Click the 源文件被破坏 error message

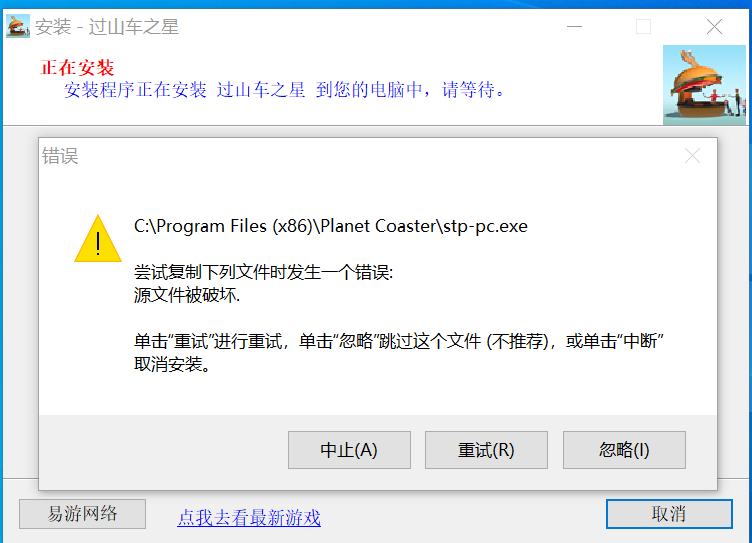click(187, 295)
